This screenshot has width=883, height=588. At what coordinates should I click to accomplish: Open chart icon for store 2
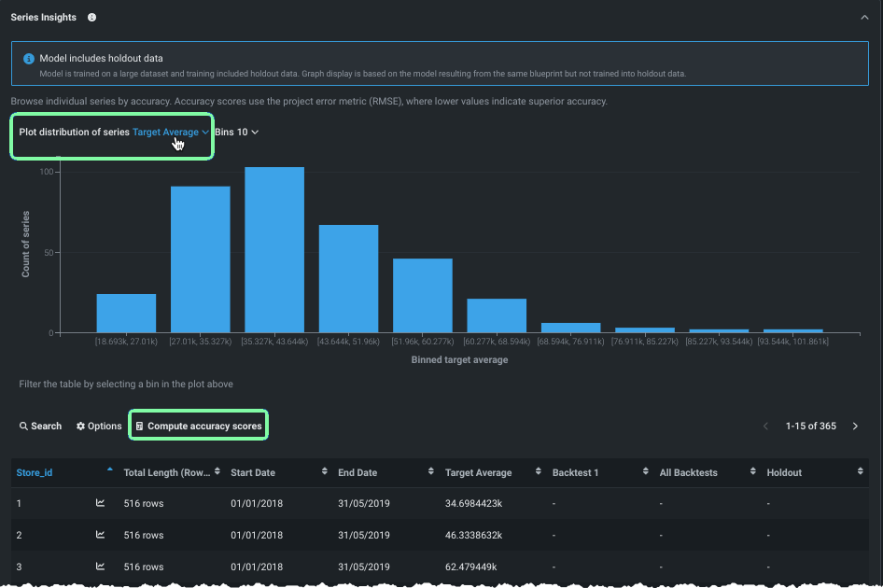click(x=101, y=535)
